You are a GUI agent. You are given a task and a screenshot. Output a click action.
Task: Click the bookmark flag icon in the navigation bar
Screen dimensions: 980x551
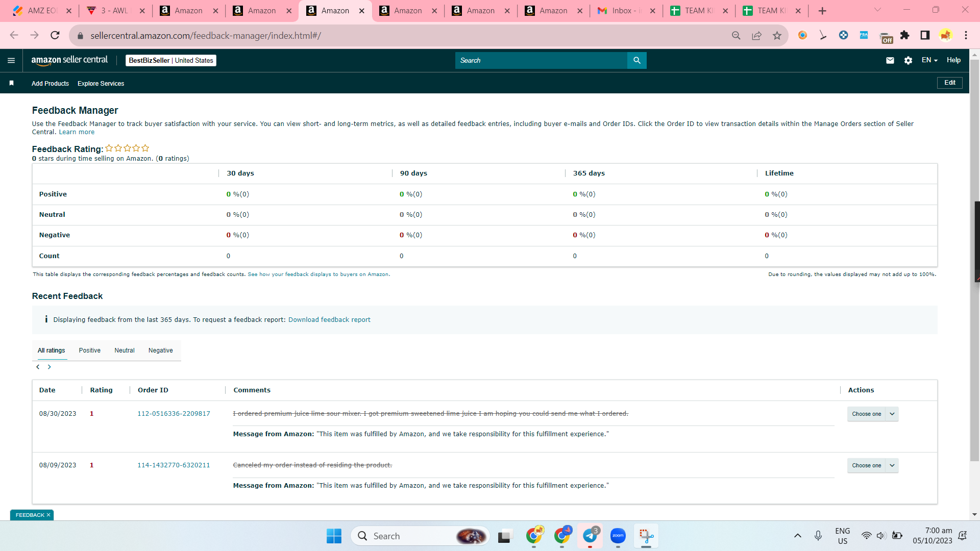pyautogui.click(x=11, y=83)
